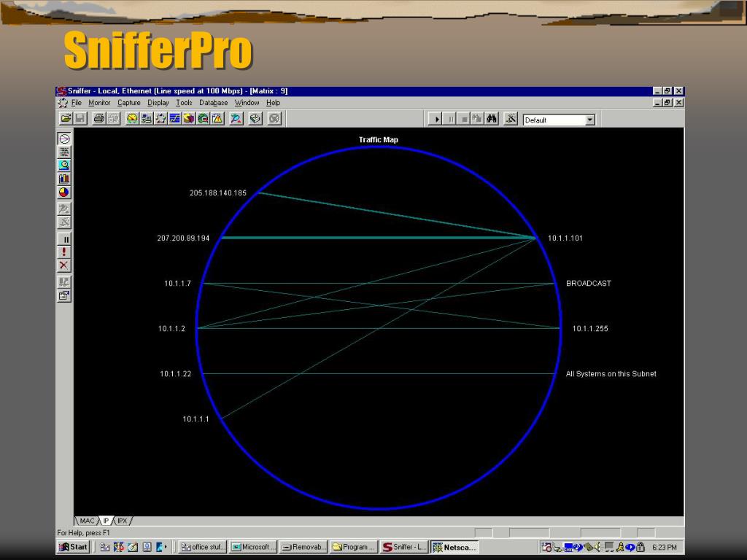
Task: Switch to the Bar chart view icon
Action: point(64,179)
